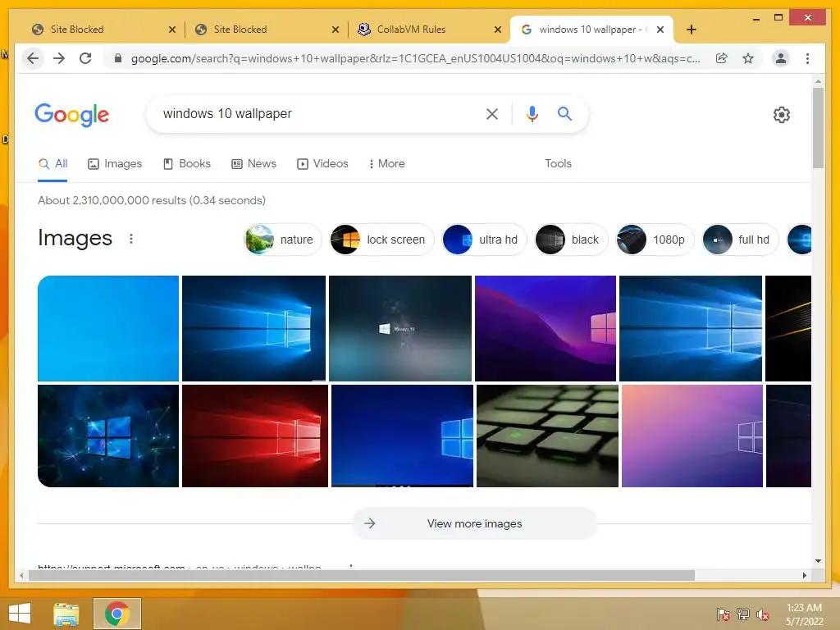The image size is (840, 630).
Task: Open the pink gradient wallpaper thumbnail
Action: [692, 436]
